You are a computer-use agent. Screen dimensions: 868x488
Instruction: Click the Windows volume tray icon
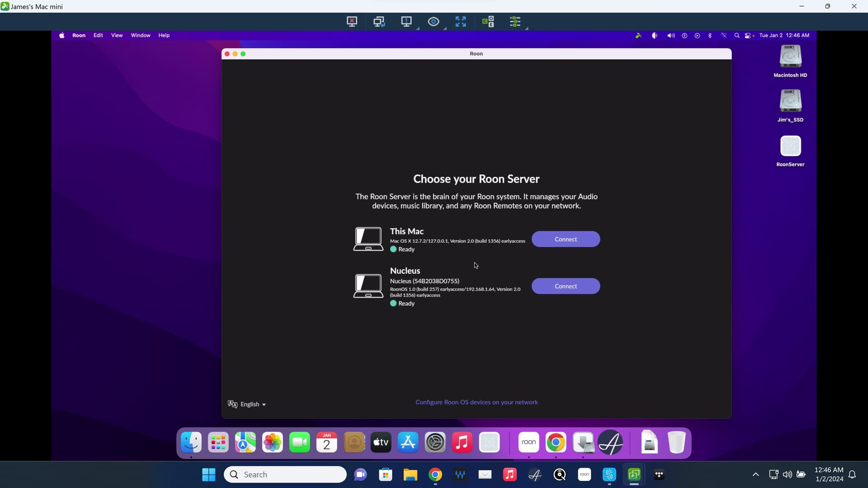click(x=787, y=474)
